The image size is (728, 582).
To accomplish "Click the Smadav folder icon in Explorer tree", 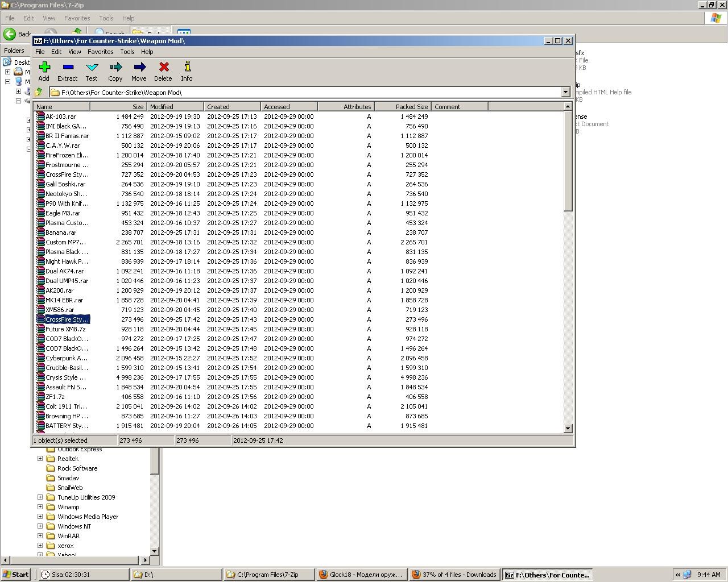I will [51, 478].
